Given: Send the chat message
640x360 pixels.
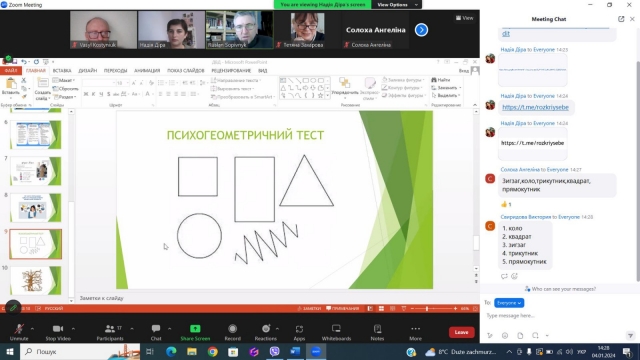Looking at the screenshot, I should tap(630, 336).
